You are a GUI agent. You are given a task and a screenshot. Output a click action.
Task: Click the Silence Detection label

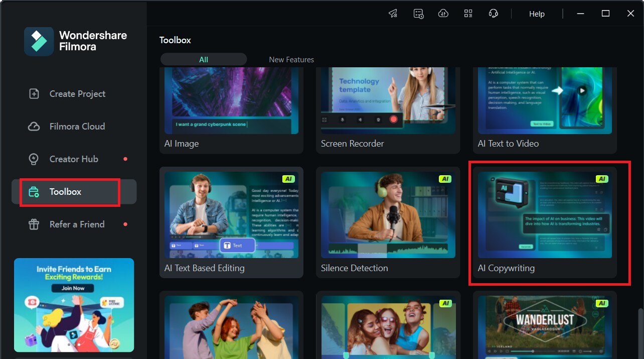(x=355, y=268)
